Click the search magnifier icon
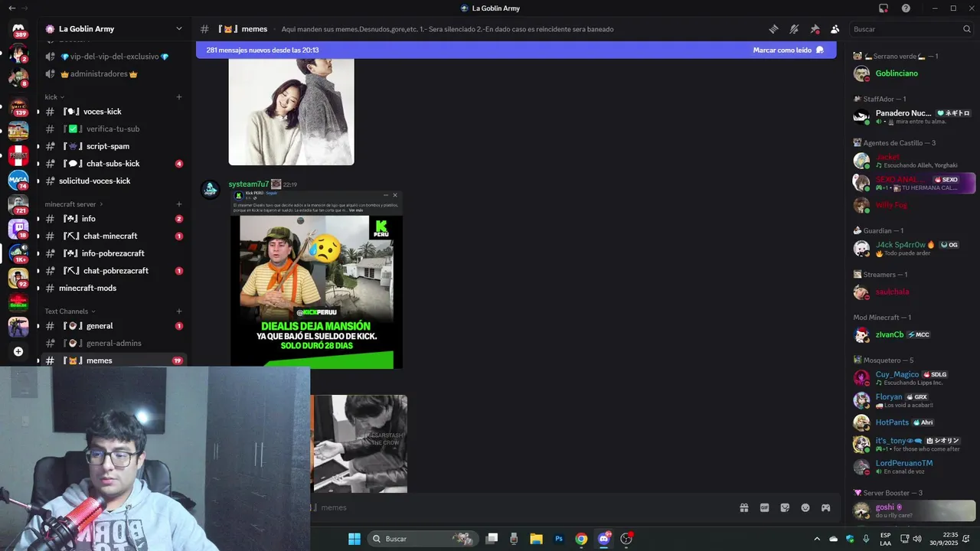 [967, 29]
